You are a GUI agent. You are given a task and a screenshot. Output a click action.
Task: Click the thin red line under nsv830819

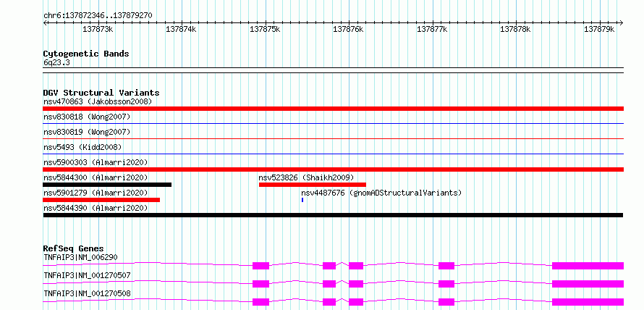tap(333, 138)
